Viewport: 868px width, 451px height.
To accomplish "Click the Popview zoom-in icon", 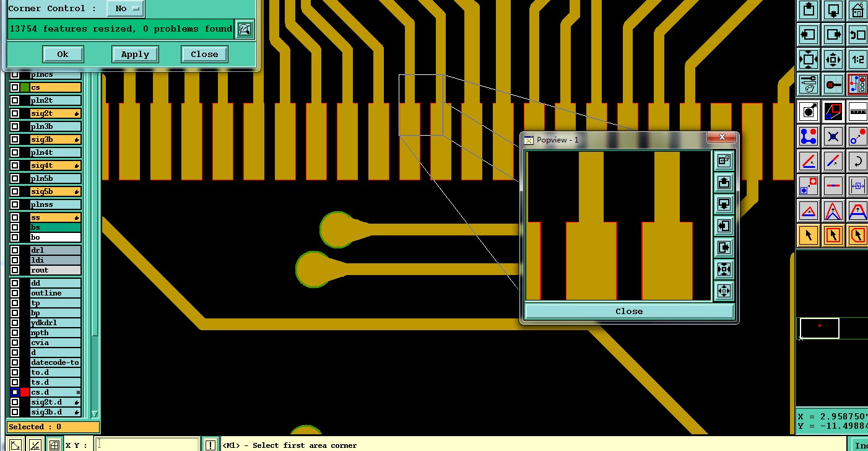I will (x=724, y=269).
